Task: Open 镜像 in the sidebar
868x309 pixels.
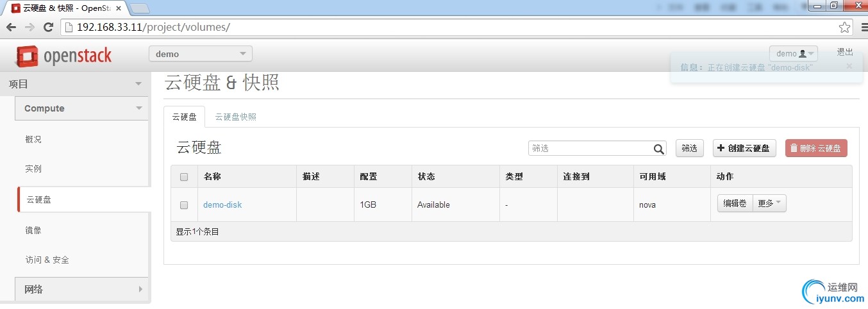Action: 33,230
